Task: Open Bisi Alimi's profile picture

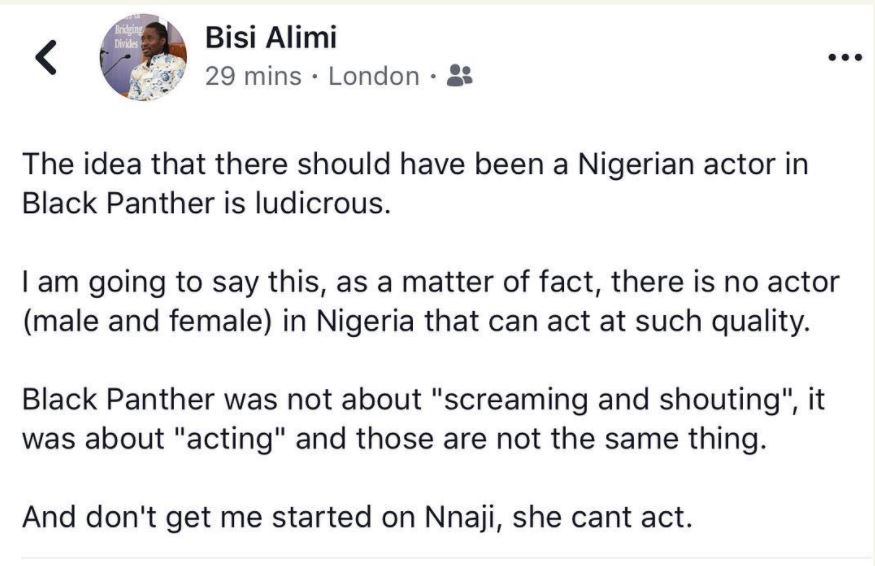Action: point(142,59)
